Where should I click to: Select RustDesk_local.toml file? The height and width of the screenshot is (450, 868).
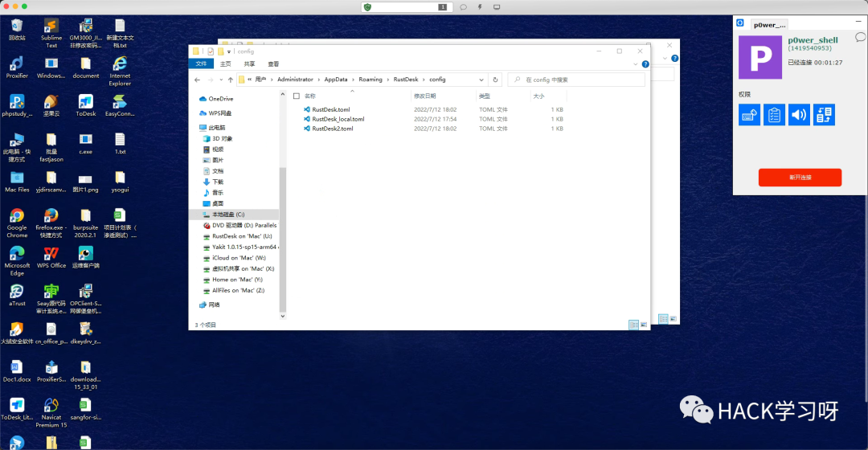[x=338, y=119]
